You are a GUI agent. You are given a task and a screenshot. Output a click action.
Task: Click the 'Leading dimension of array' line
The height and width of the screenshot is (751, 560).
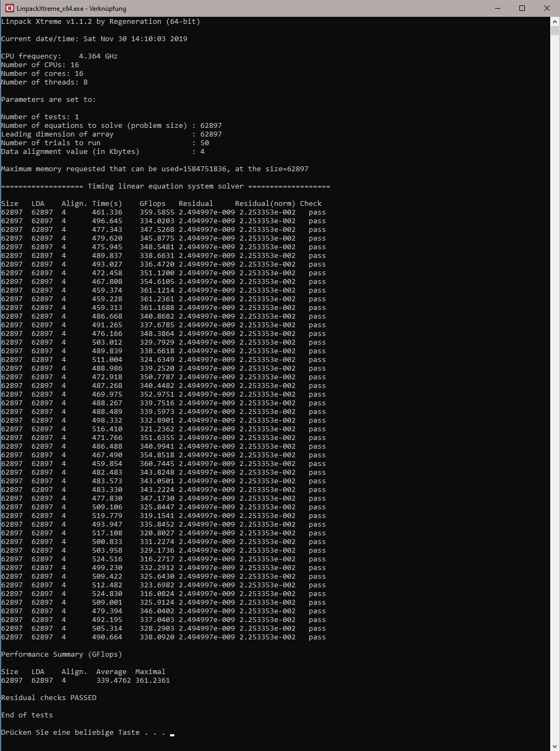(x=112, y=134)
